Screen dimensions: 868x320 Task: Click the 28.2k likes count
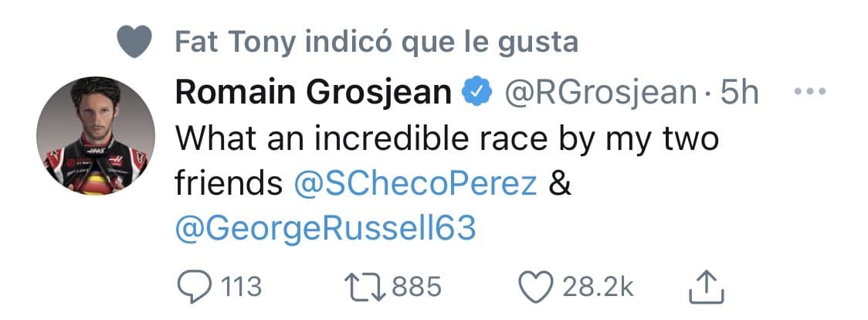coord(598,288)
